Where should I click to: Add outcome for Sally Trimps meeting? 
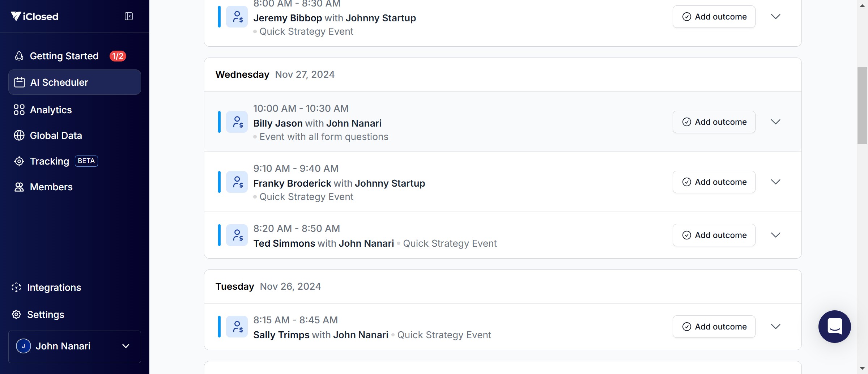click(714, 327)
